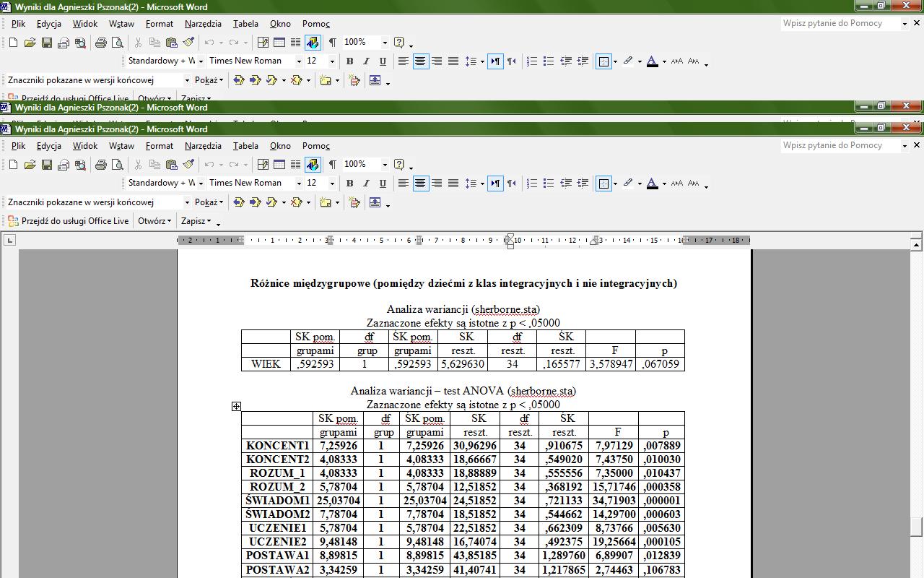Click the Print icon in front Word window

[x=100, y=165]
